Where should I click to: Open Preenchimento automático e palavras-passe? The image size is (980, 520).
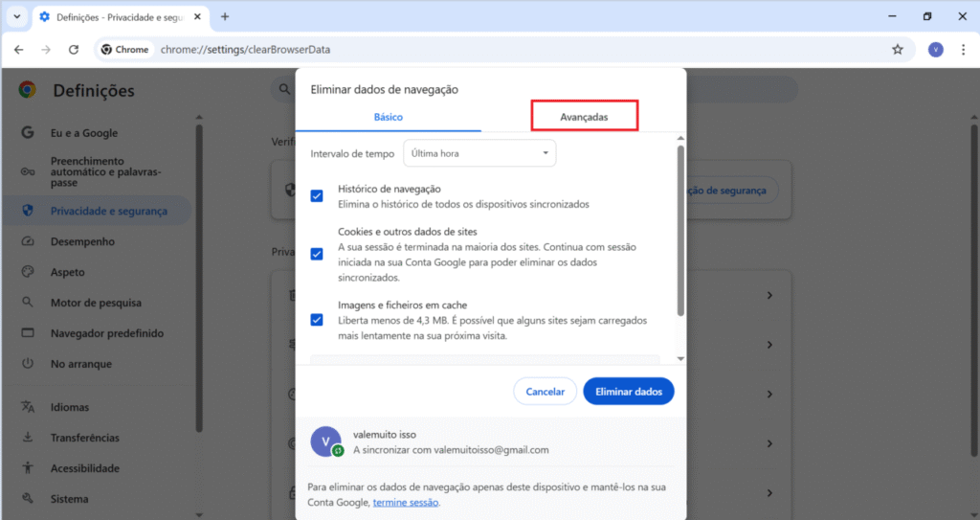105,171
